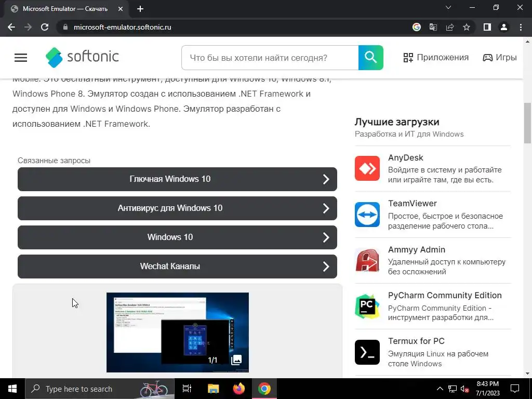Open the Chrome three-dot menu
The image size is (532, 399).
point(521,27)
